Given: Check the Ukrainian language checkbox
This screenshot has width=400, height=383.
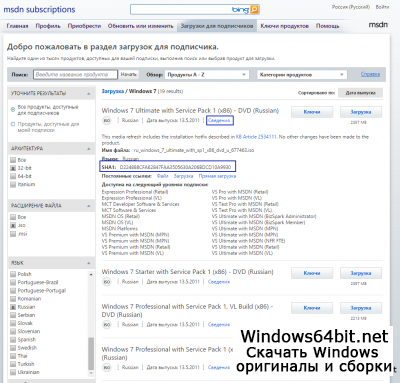Looking at the screenshot, I should 13,372.
